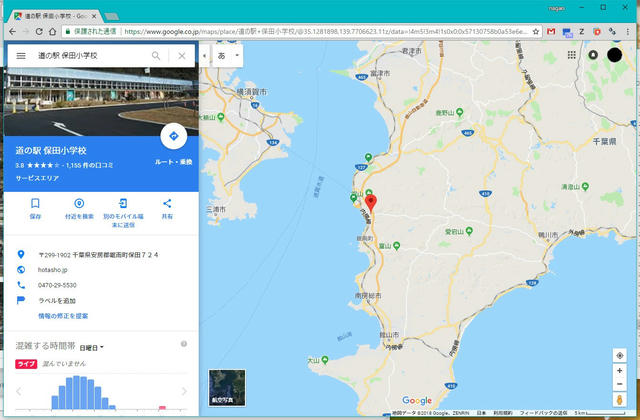Image resolution: width=640 pixels, height=420 pixels.
Task: Select the Google Maps browser tab
Action: pyautogui.click(x=55, y=16)
